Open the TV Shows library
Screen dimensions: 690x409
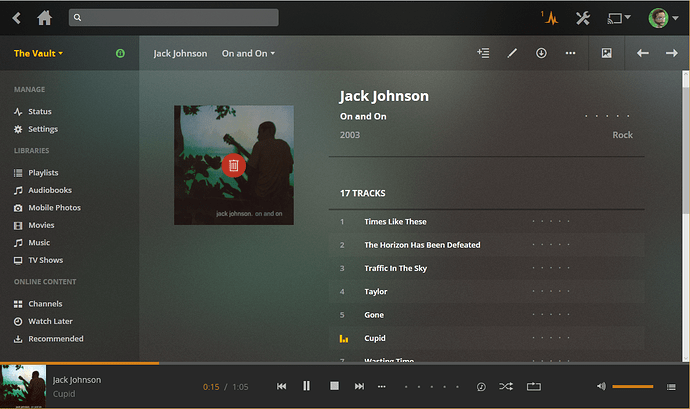point(38,260)
